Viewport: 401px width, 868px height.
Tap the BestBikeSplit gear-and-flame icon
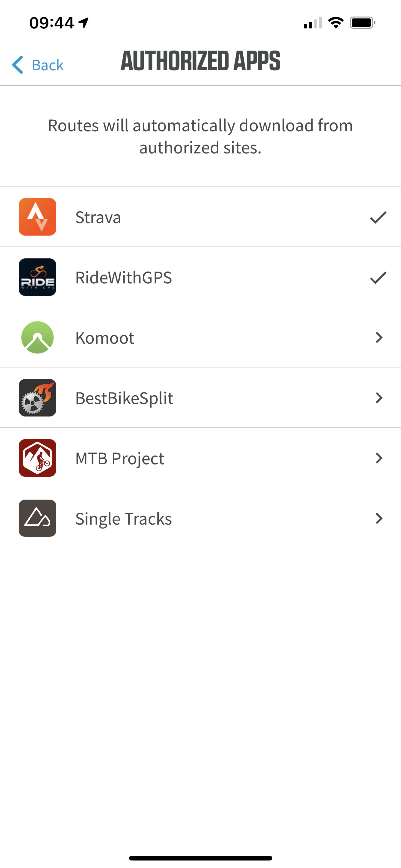pos(37,398)
